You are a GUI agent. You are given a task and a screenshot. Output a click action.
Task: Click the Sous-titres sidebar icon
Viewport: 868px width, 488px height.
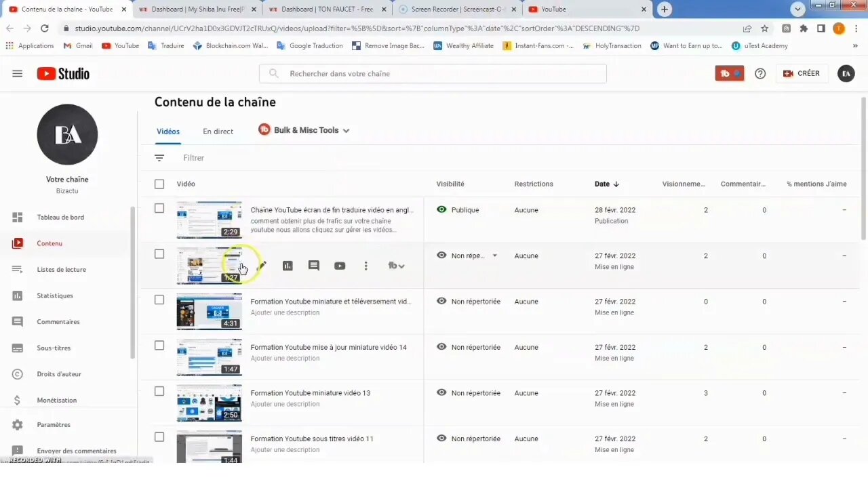click(x=18, y=348)
